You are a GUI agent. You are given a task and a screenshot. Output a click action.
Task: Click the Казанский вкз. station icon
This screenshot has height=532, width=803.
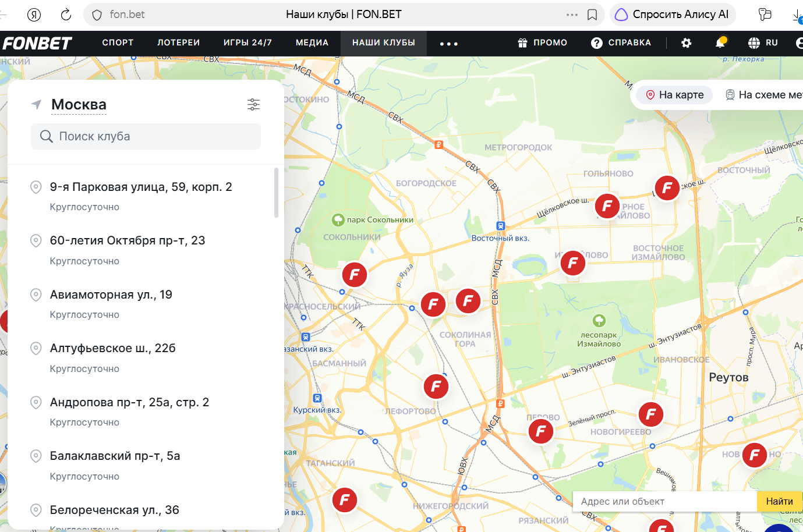pyautogui.click(x=306, y=337)
